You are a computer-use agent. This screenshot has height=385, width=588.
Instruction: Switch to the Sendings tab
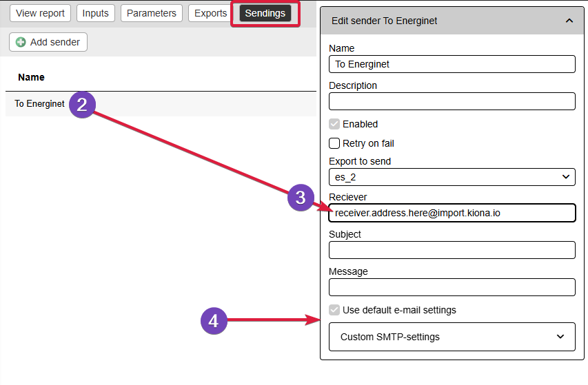[265, 13]
